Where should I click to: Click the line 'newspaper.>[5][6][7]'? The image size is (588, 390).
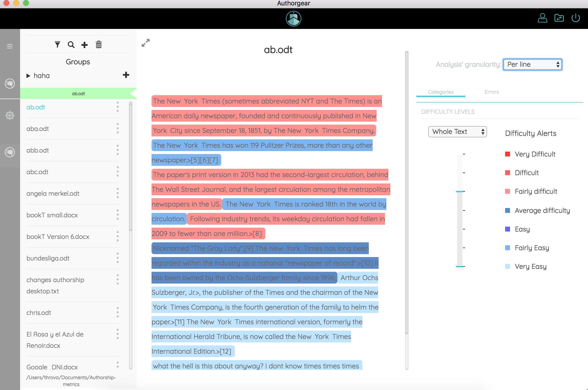186,160
